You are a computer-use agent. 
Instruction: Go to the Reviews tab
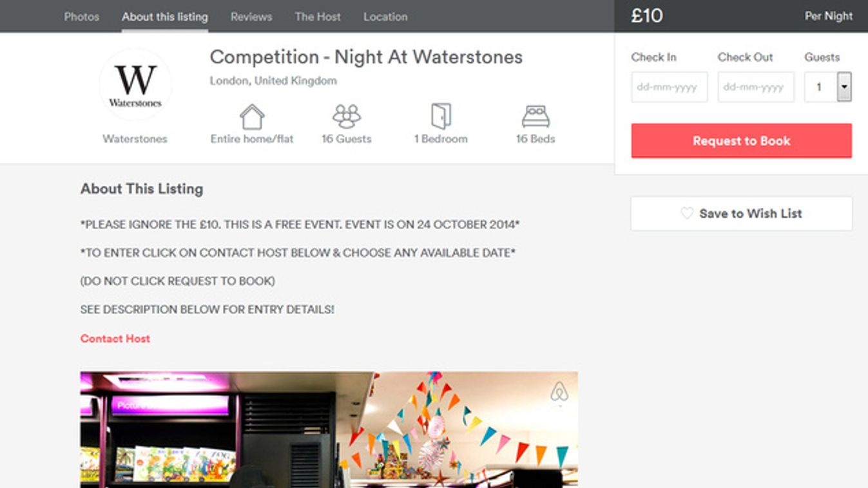click(251, 17)
